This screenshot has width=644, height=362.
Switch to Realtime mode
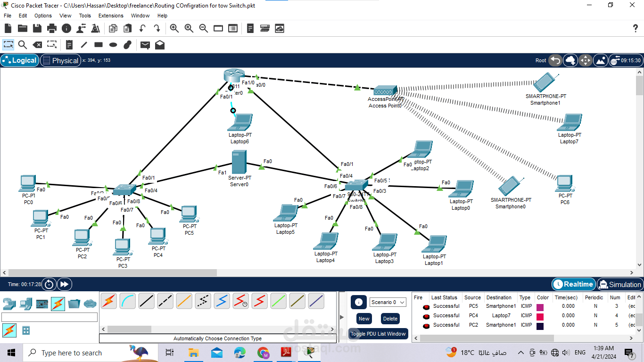(573, 284)
